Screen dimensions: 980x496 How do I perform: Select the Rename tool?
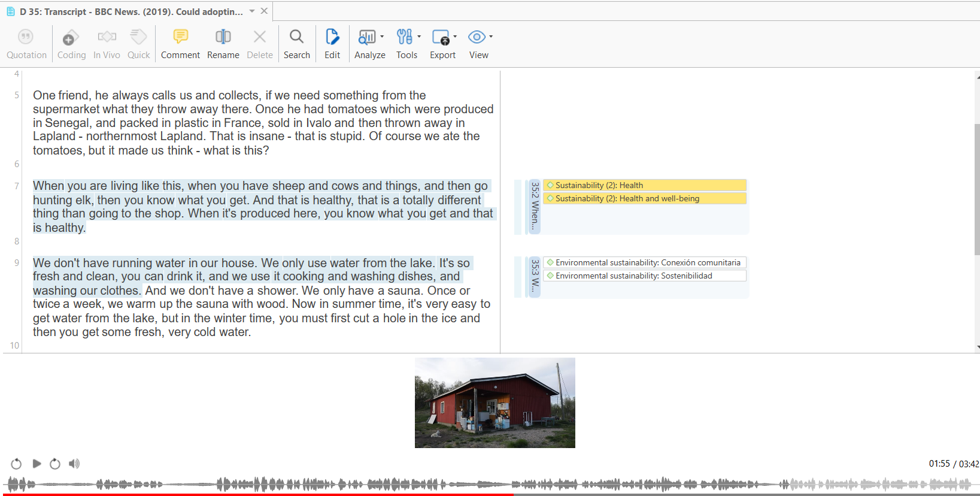pyautogui.click(x=223, y=37)
